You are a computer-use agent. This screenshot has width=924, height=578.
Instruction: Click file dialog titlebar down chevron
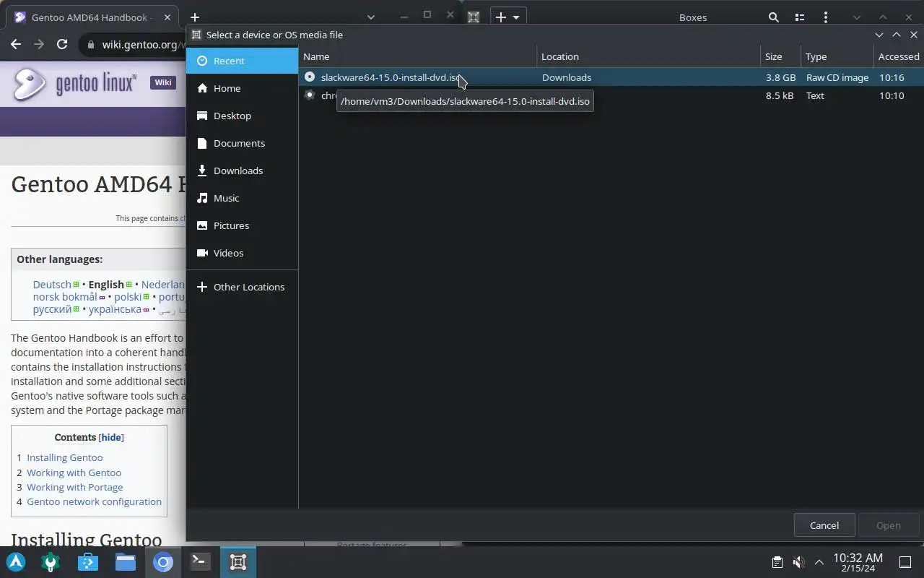point(879,35)
